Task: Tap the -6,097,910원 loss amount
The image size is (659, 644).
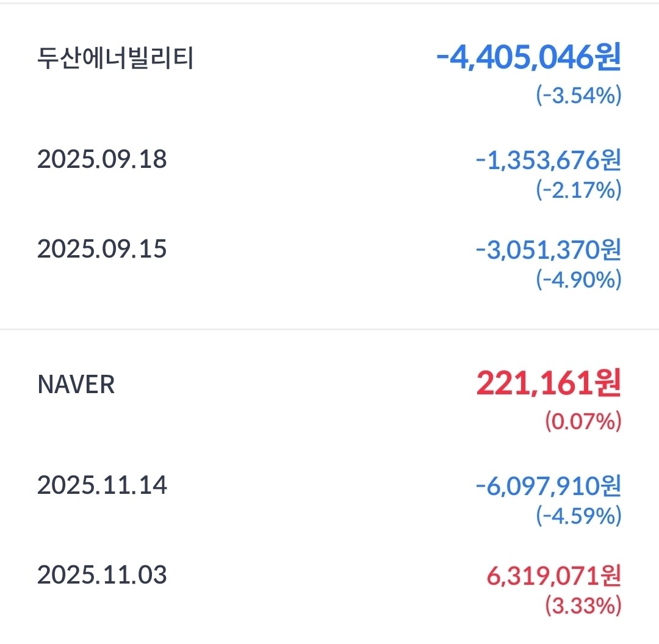Action: coord(548,486)
